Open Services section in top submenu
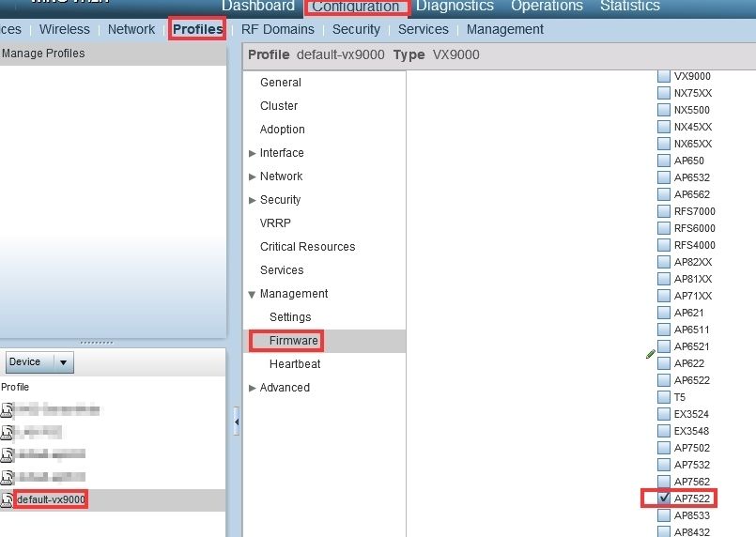The image size is (756, 537). click(x=423, y=29)
